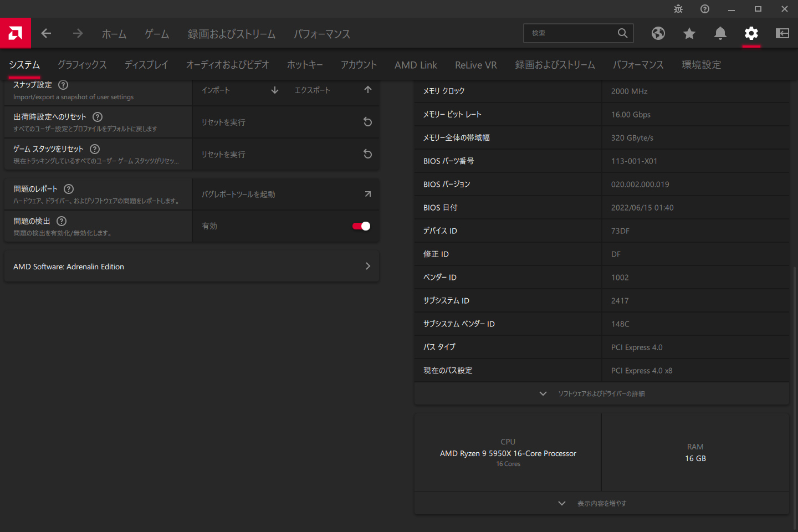Click the メモリ クロック value 2000 MHz
Screen dimensions: 798x532
click(x=629, y=91)
